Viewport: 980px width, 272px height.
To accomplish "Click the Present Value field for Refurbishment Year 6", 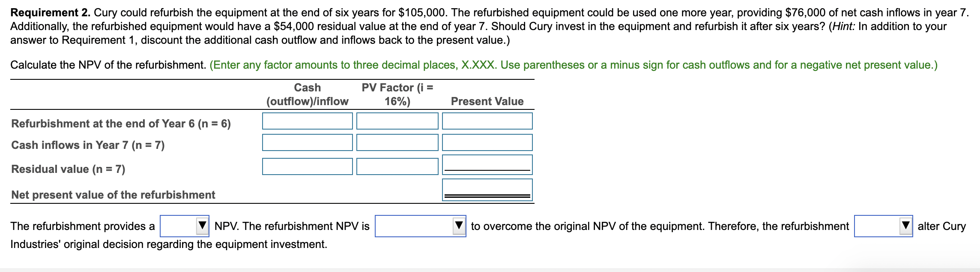I will (x=487, y=121).
